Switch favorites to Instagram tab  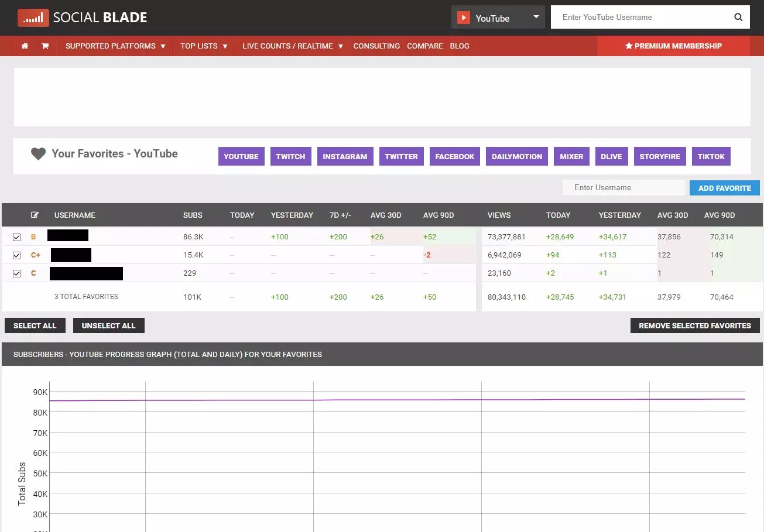[x=345, y=156]
